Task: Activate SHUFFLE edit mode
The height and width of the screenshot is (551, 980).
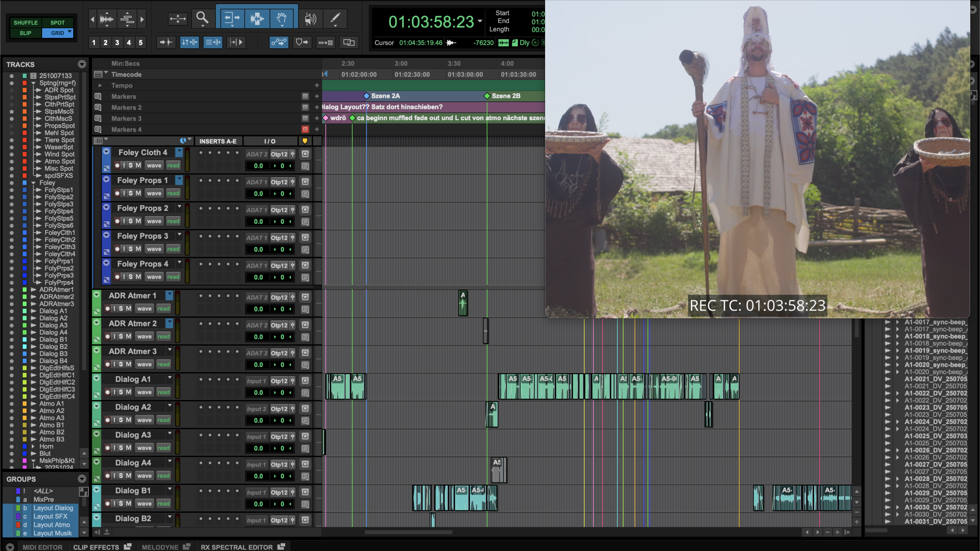Action: tap(26, 23)
